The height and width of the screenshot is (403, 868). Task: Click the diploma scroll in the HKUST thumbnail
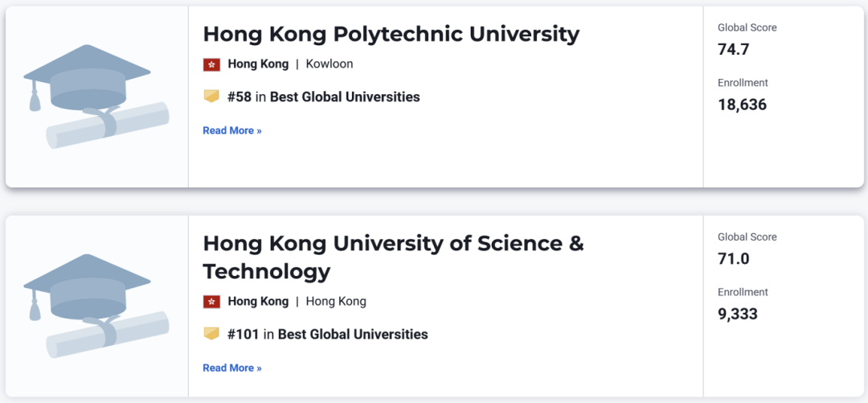tap(108, 336)
